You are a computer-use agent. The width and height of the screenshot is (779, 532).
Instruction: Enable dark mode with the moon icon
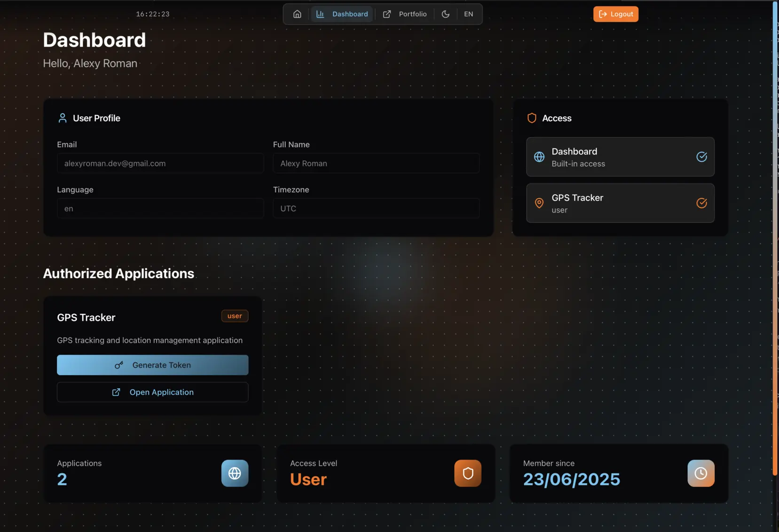click(445, 14)
